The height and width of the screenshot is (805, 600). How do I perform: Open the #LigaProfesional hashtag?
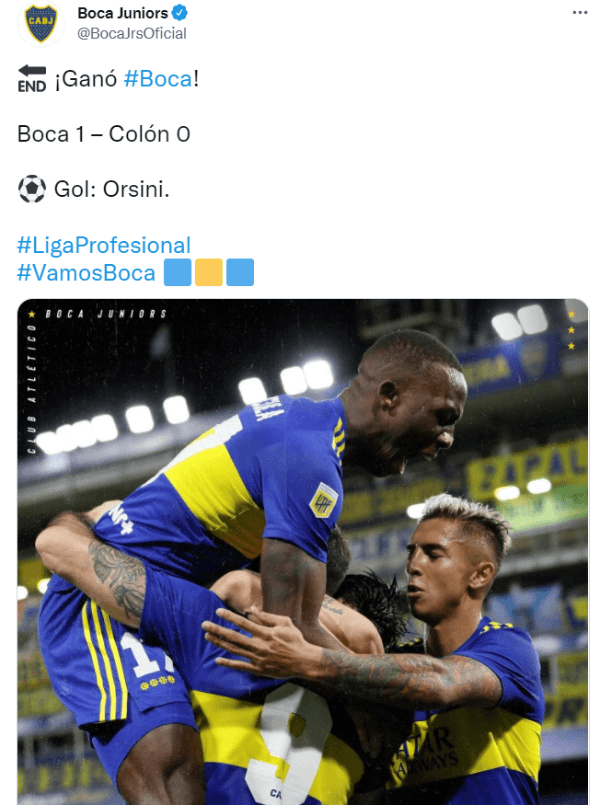[x=104, y=245]
